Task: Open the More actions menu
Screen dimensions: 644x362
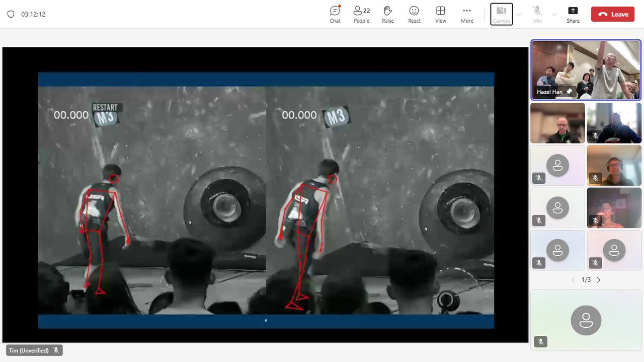Action: 467,14
